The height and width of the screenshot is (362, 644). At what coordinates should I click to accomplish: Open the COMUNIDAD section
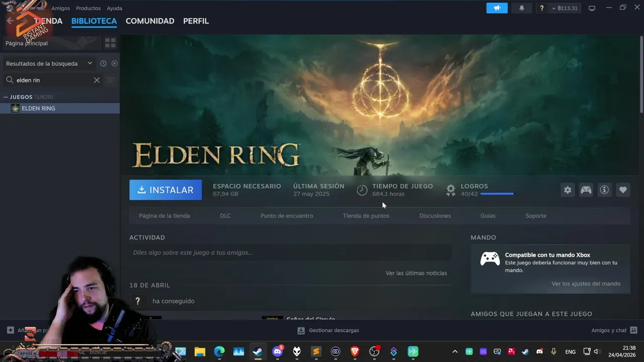point(150,21)
